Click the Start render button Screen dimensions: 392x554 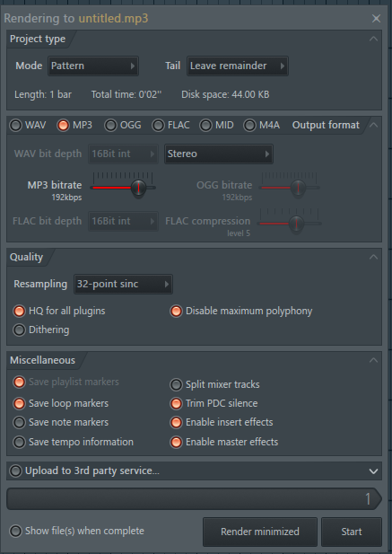[352, 532]
